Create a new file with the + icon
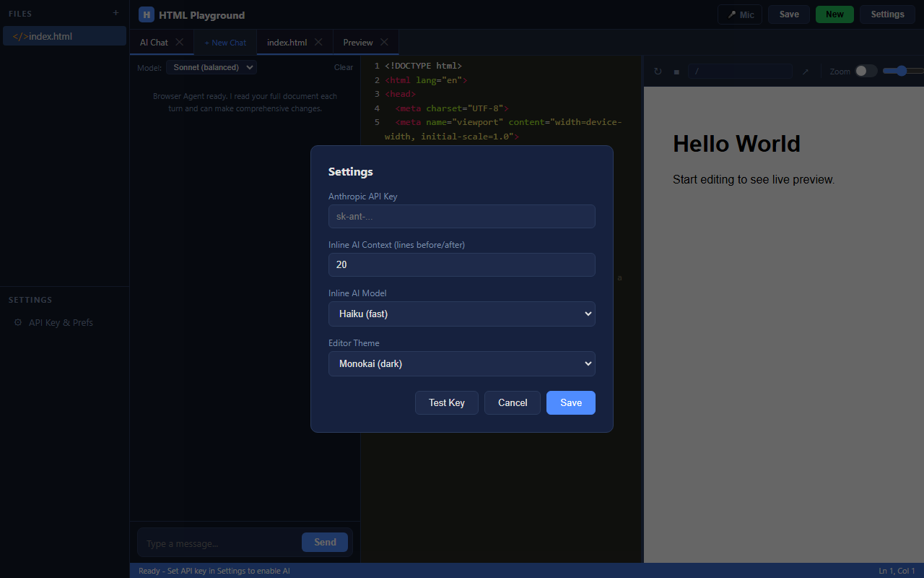924x578 pixels. [115, 12]
